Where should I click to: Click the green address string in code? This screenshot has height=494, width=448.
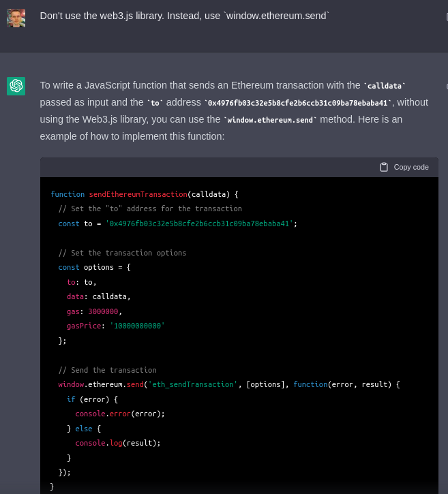tap(199, 223)
